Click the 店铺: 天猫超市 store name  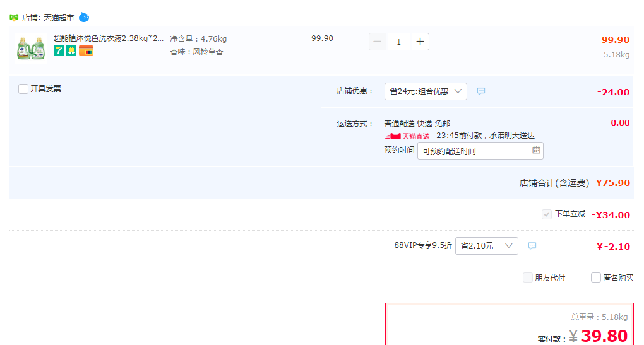coord(48,18)
